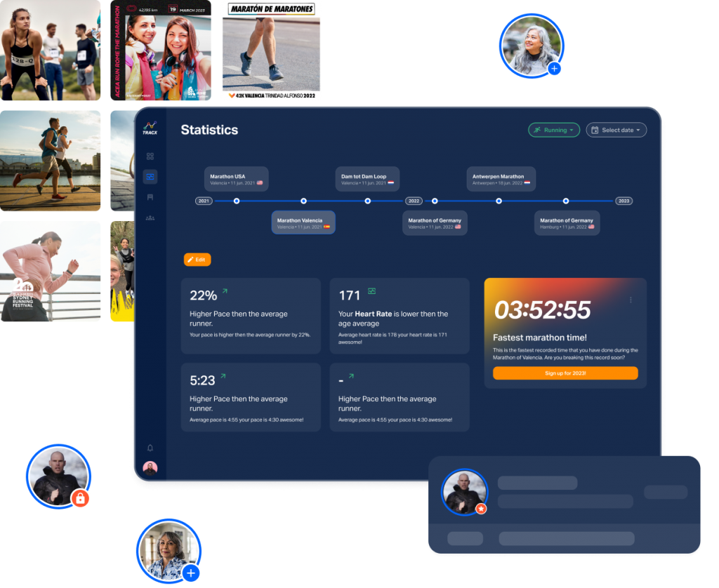Screen dimensions: 719x588
Task: Click timeline dot below Dam tot Dam Loop
Action: click(368, 201)
